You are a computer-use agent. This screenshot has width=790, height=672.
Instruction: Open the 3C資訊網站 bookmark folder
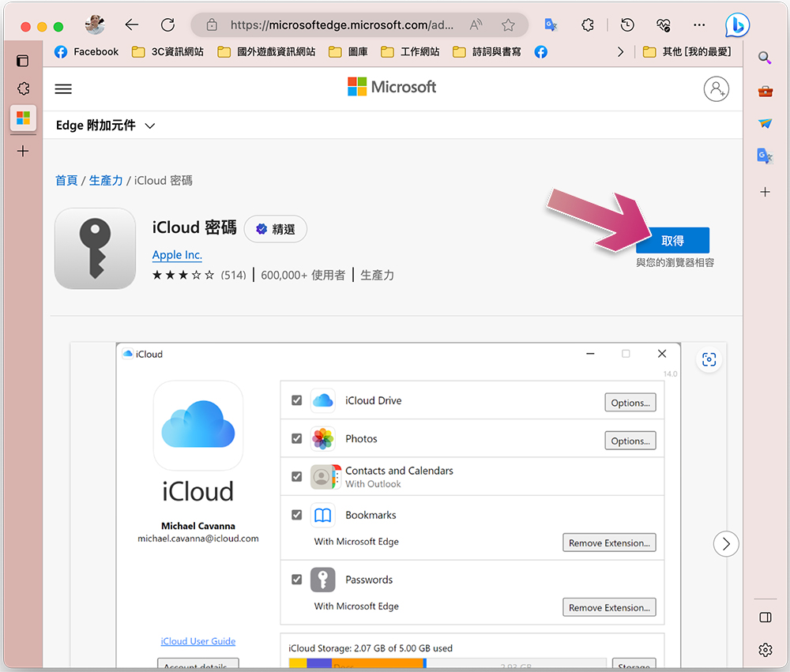click(167, 52)
